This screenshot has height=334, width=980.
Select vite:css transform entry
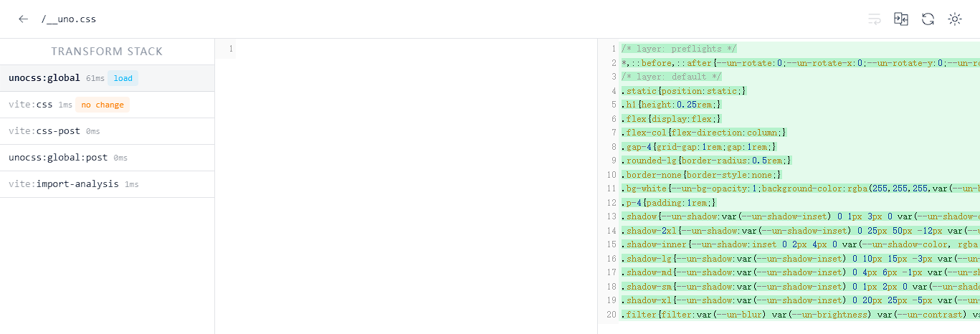tap(107, 105)
